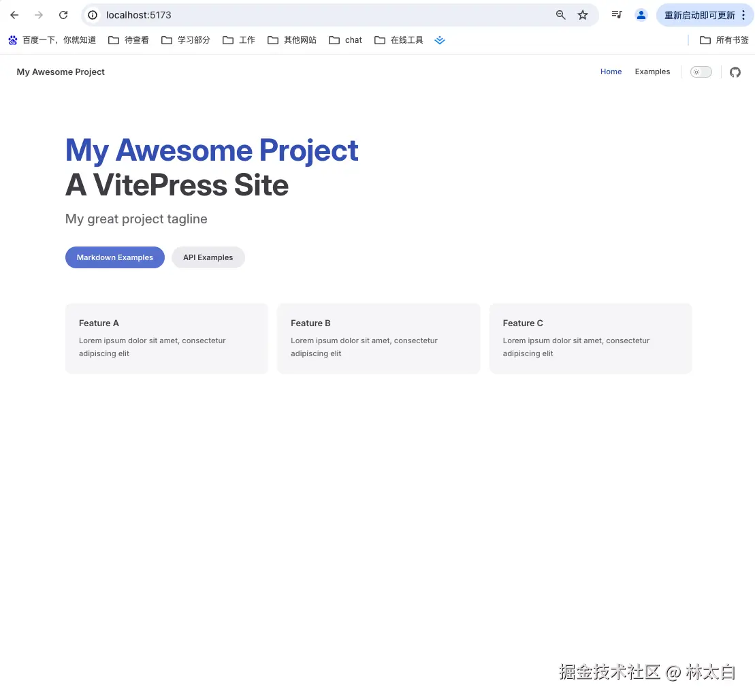The height and width of the screenshot is (700, 755).
Task: Click the heading "A VitePress Site"
Action: pos(177,185)
